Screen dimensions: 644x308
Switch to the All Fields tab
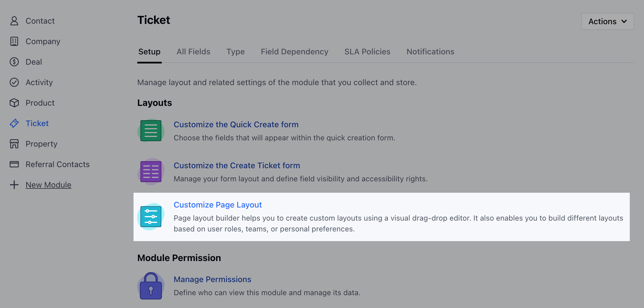193,52
